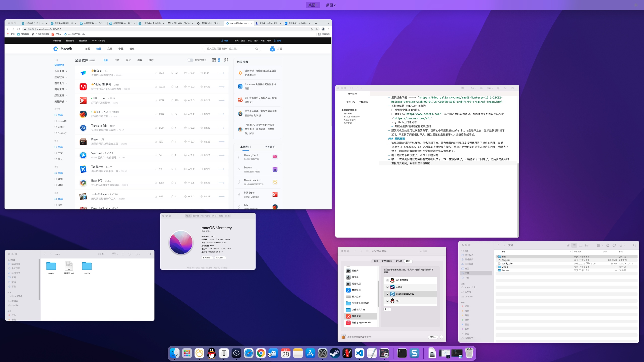Open the Typora icon in the dock
The image size is (644, 362).
(x=224, y=353)
